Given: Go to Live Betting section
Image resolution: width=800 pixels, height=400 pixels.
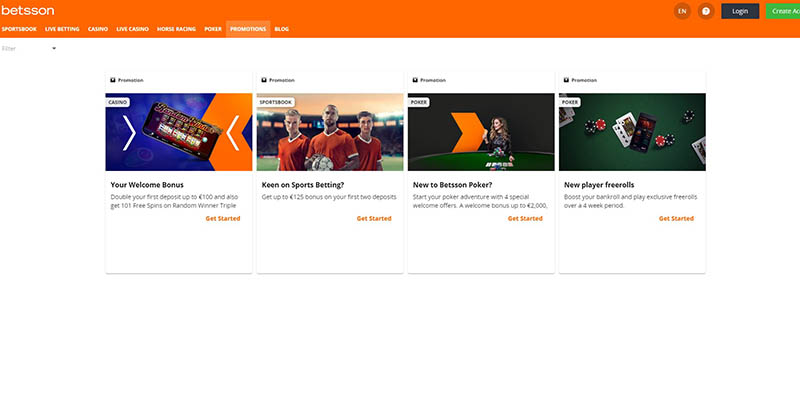Looking at the screenshot, I should [x=62, y=29].
